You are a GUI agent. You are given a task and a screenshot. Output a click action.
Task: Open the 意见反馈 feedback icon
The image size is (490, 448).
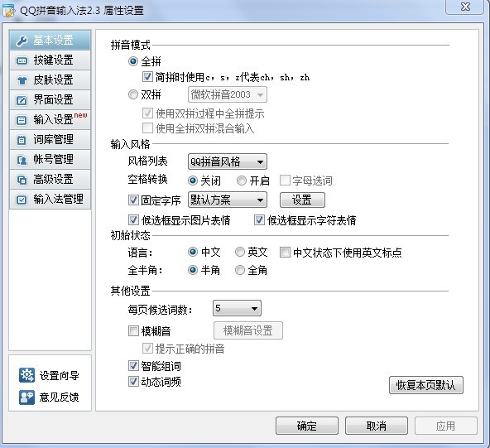click(x=26, y=397)
